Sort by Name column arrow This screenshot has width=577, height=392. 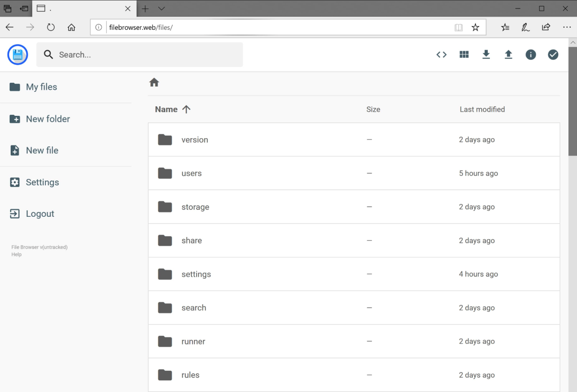coord(186,109)
